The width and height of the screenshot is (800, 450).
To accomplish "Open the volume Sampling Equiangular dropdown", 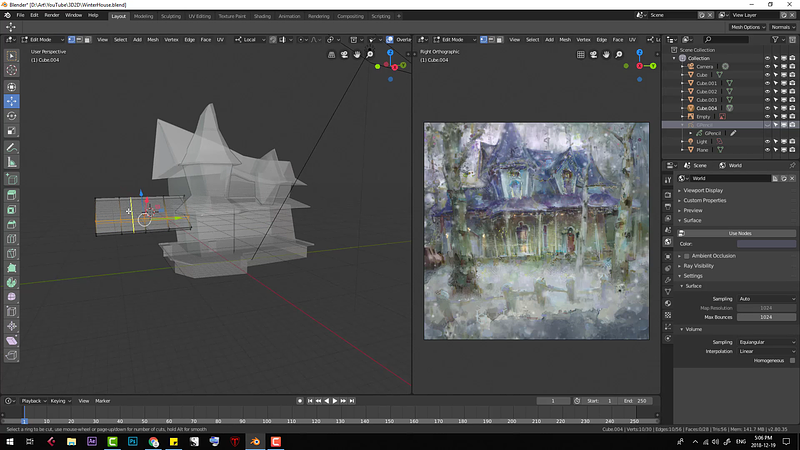I will point(766,342).
